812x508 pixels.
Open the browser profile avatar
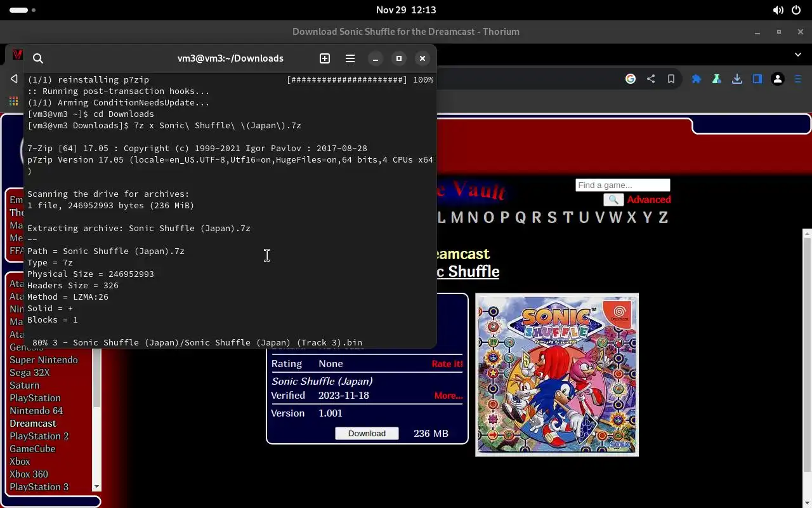(x=778, y=79)
